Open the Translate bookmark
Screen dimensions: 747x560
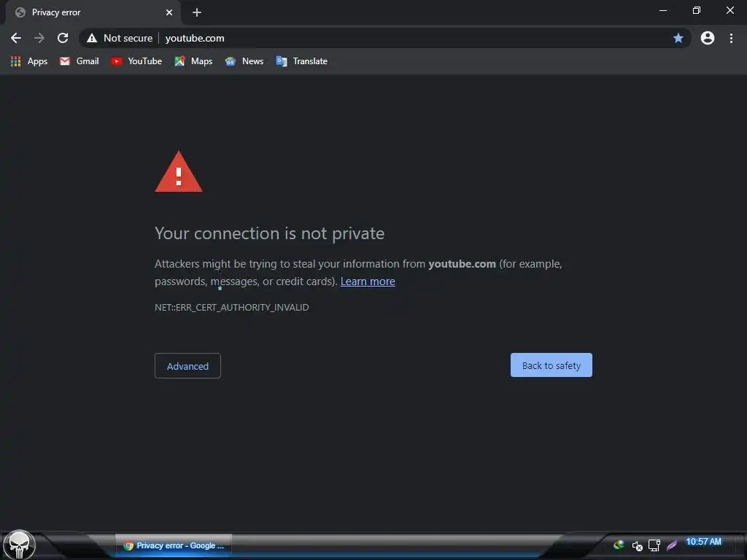pyautogui.click(x=301, y=61)
